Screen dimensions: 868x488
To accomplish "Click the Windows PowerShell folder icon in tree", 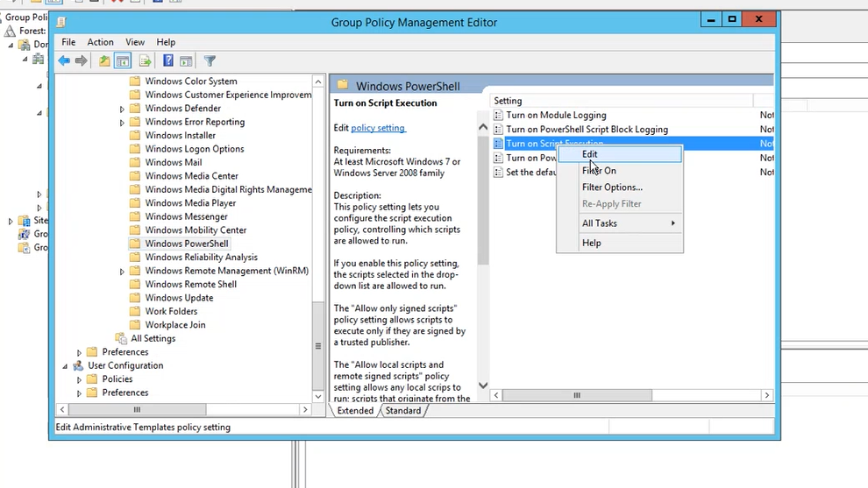I will pyautogui.click(x=134, y=244).
